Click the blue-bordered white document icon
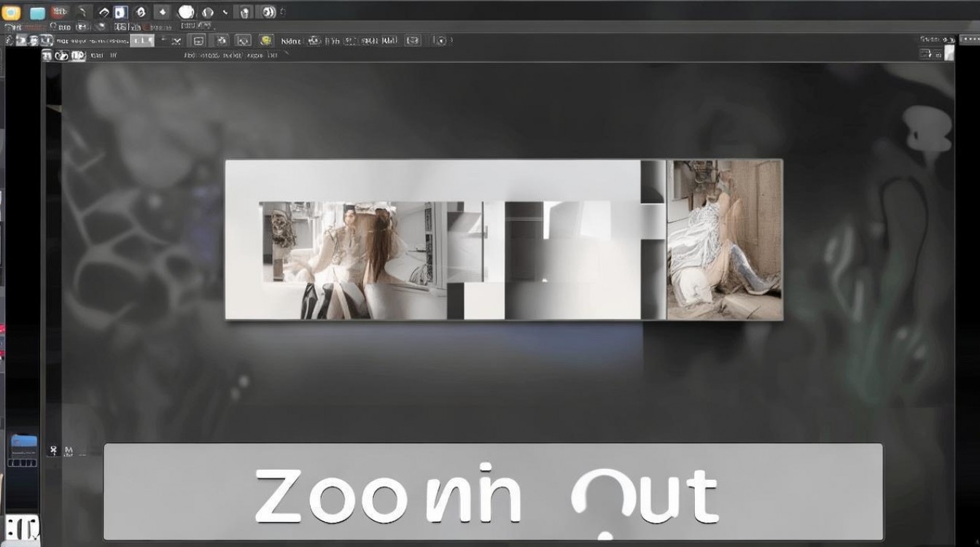 (121, 12)
